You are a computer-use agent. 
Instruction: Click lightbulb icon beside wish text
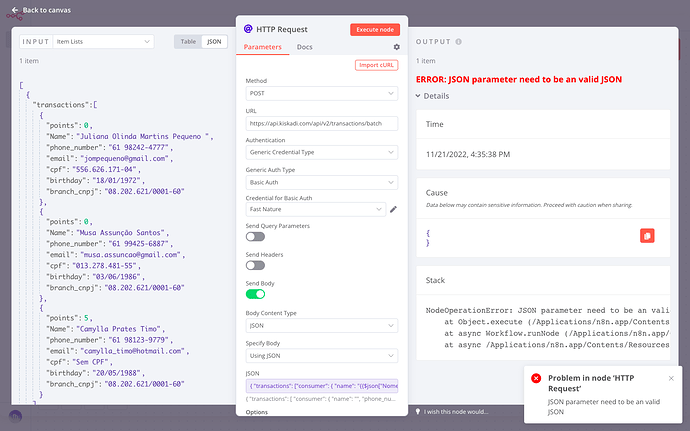418,412
